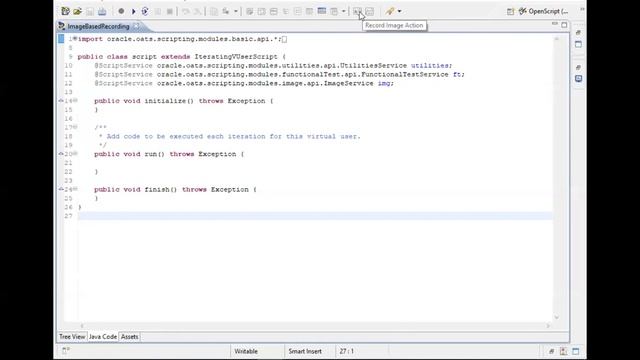Viewport: 640px width, 360px height.
Task: Click the override marker beside line 24
Action: (61, 189)
